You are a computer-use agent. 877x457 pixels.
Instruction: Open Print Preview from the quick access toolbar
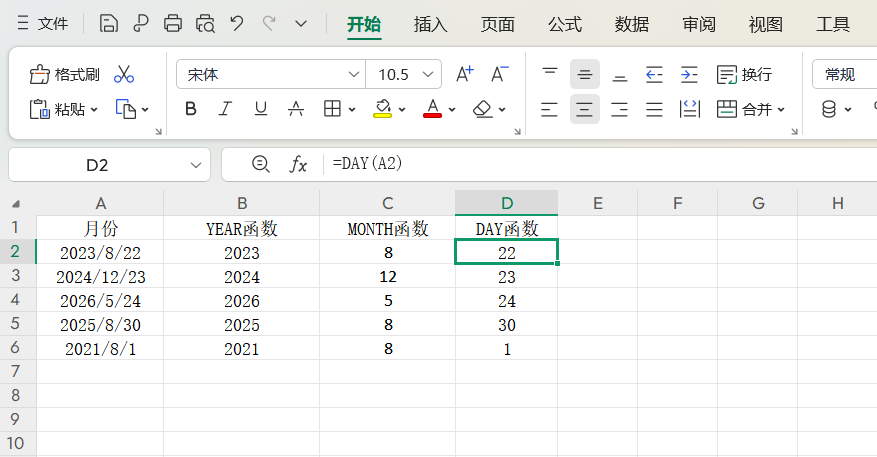pyautogui.click(x=205, y=24)
